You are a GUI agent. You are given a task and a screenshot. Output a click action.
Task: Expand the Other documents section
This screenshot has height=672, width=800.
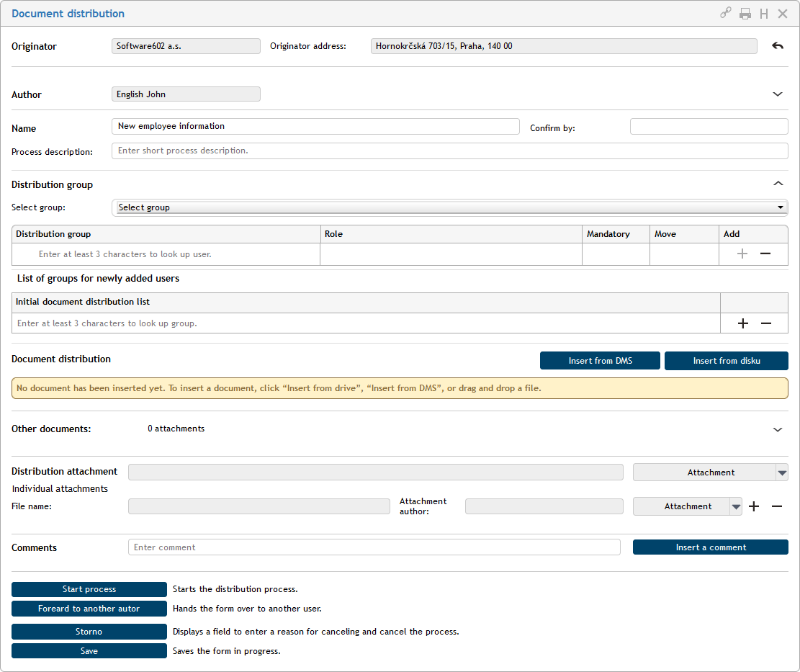778,429
